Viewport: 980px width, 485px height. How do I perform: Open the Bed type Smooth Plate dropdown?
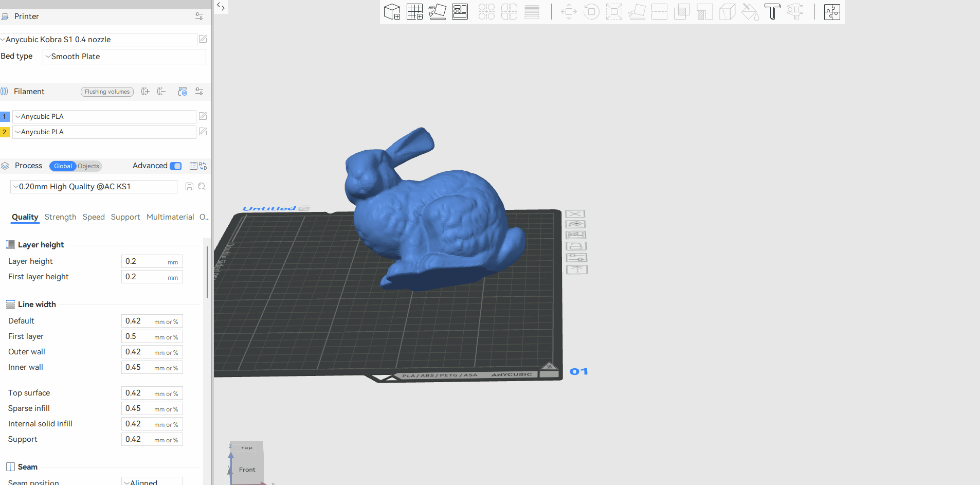pyautogui.click(x=124, y=57)
